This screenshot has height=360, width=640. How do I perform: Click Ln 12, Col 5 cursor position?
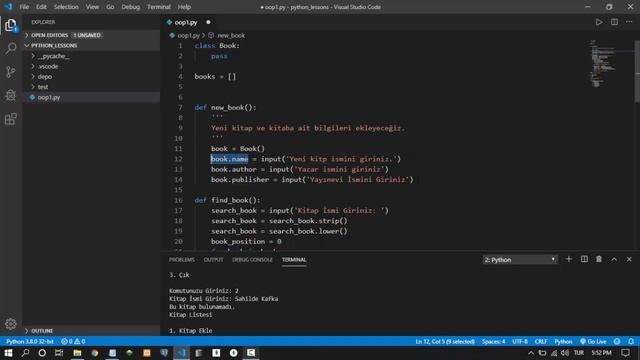[445, 341]
